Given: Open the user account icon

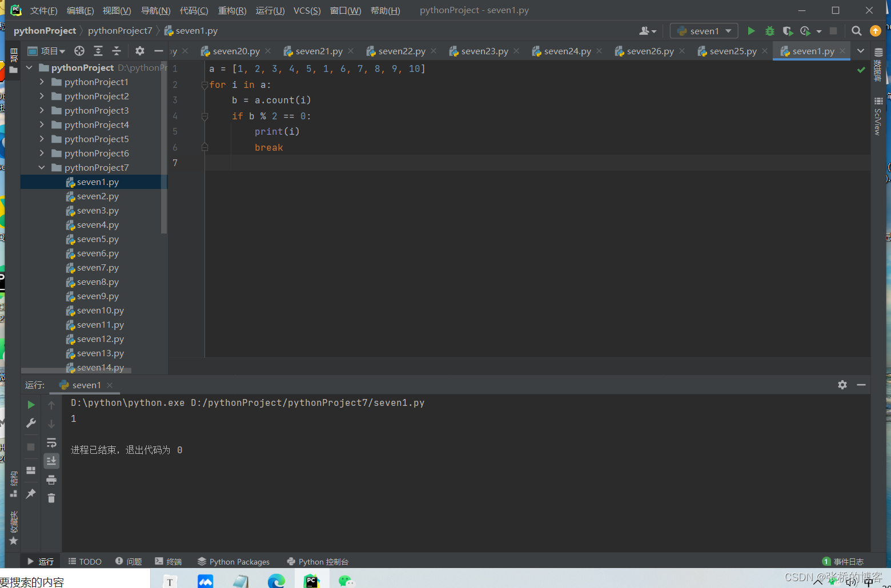Looking at the screenshot, I should (x=648, y=31).
